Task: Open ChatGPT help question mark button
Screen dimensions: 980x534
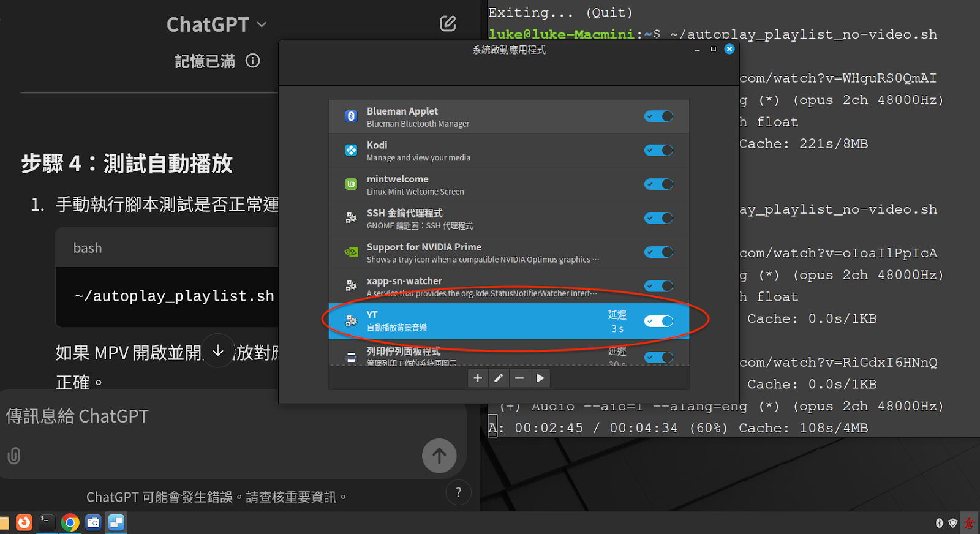Action: tap(458, 492)
